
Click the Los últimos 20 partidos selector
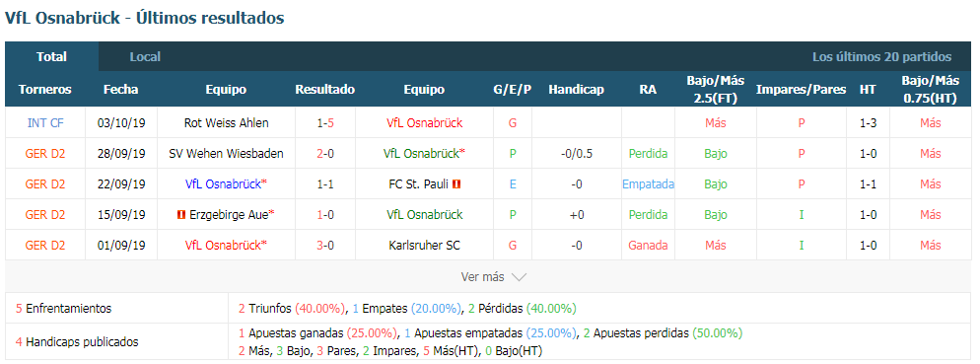click(x=881, y=57)
